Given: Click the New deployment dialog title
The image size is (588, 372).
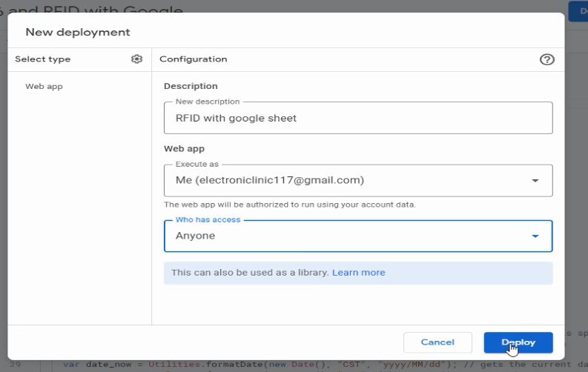Looking at the screenshot, I should pos(78,32).
